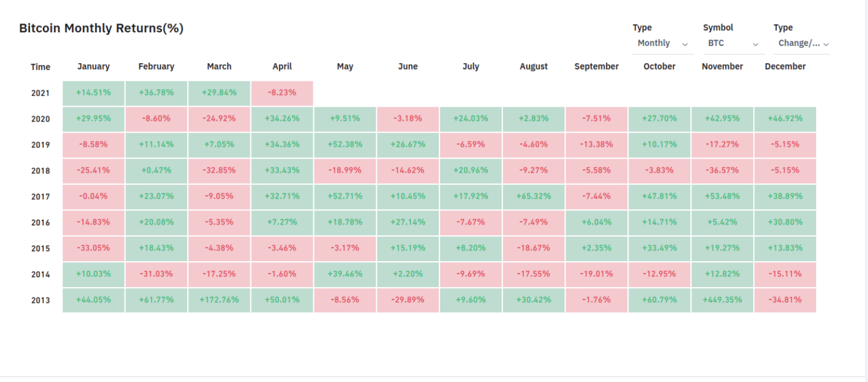Click the +449.35% November 2013 cell
The height and width of the screenshot is (382, 868).
723,300
